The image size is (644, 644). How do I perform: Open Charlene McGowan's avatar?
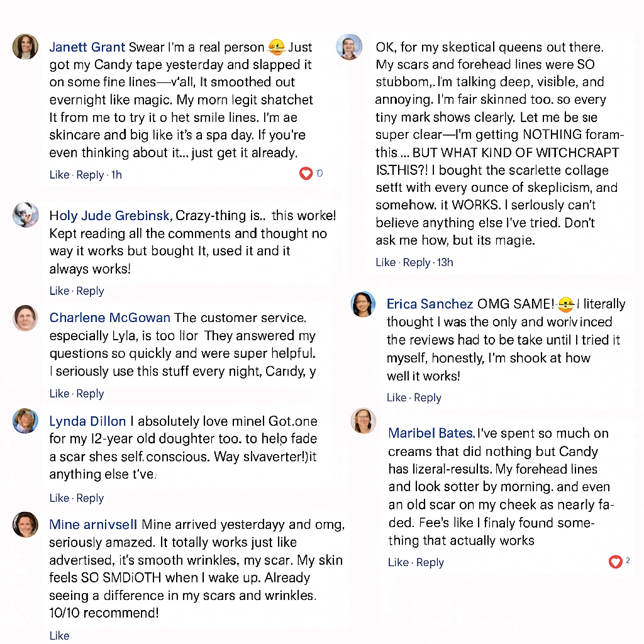coord(25,318)
